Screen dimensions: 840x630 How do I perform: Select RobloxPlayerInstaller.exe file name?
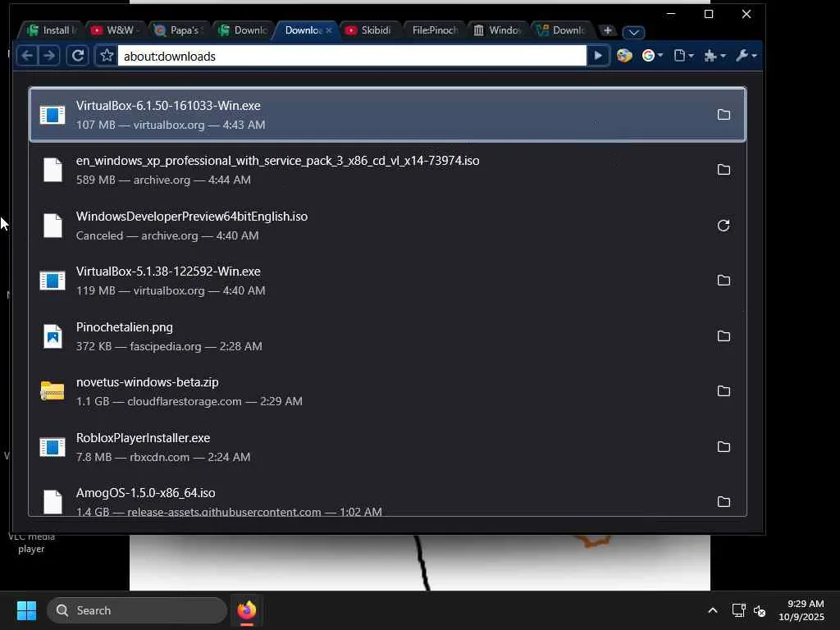click(x=143, y=438)
